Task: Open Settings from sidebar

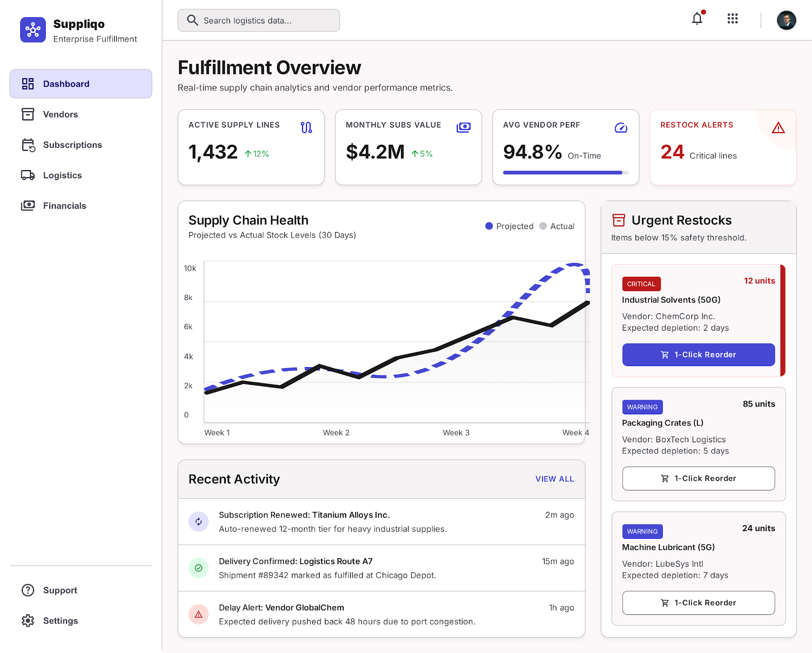Action: [81, 621]
